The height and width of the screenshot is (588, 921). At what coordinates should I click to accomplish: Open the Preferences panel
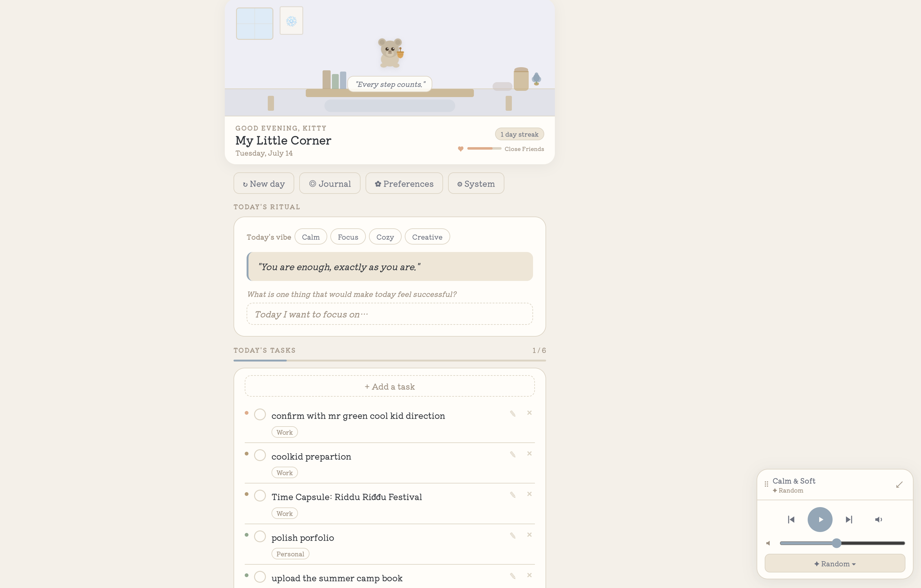click(404, 183)
